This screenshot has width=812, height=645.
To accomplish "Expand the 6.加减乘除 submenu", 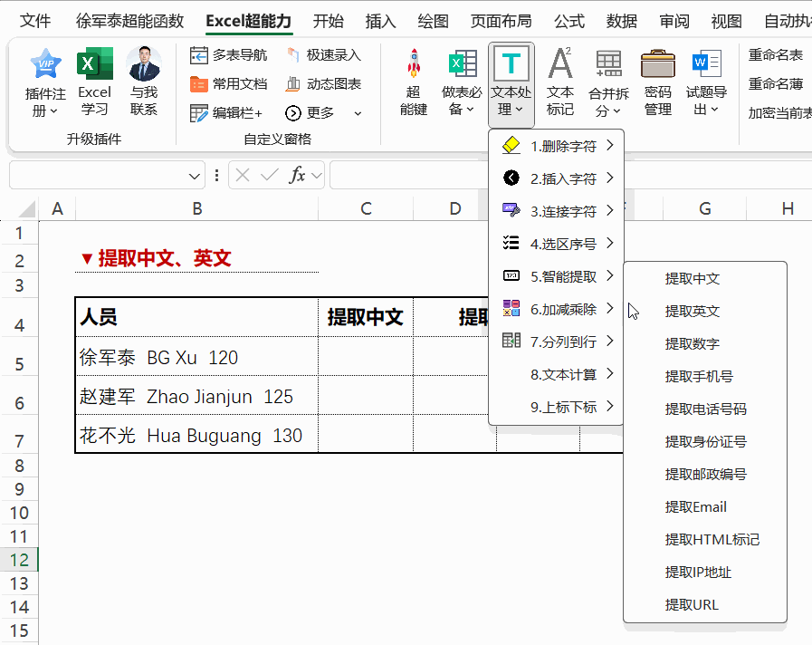I will [x=610, y=308].
